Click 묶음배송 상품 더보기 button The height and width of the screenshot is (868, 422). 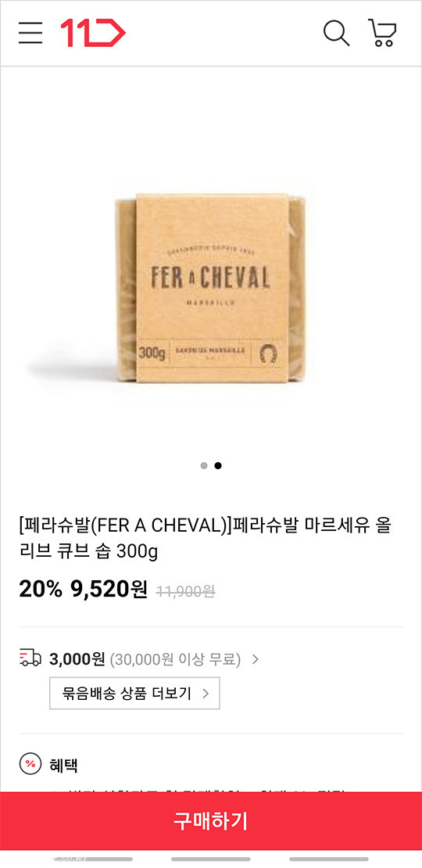pos(134,693)
